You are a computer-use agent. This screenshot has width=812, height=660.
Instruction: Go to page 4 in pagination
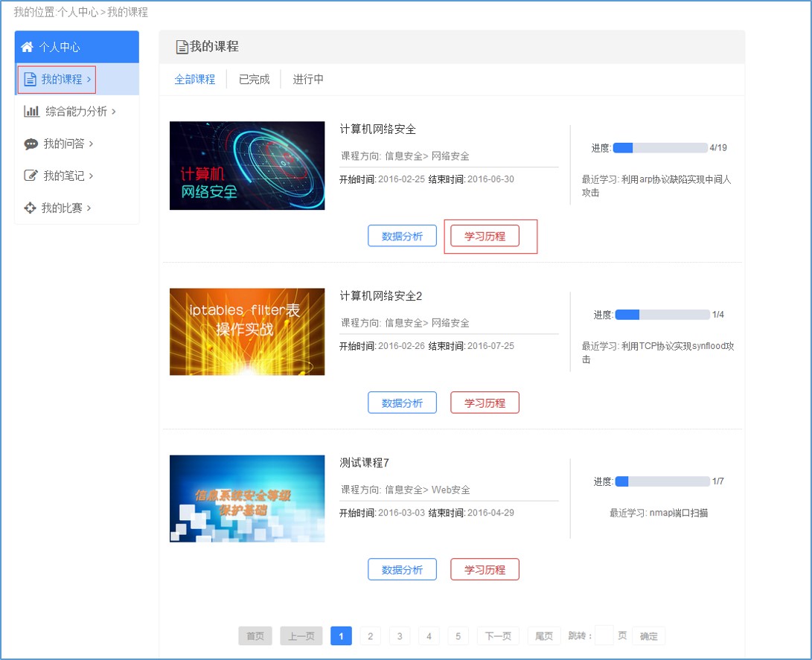click(429, 635)
